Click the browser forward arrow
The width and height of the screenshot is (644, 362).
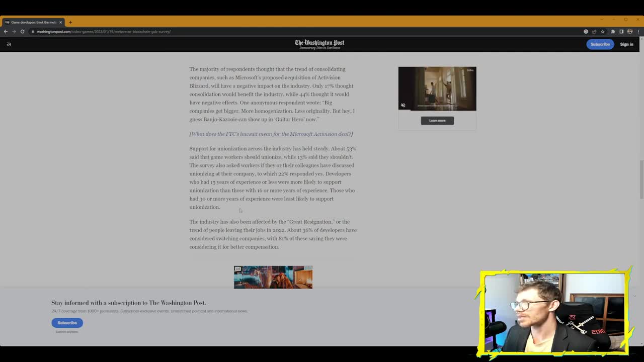click(14, 31)
